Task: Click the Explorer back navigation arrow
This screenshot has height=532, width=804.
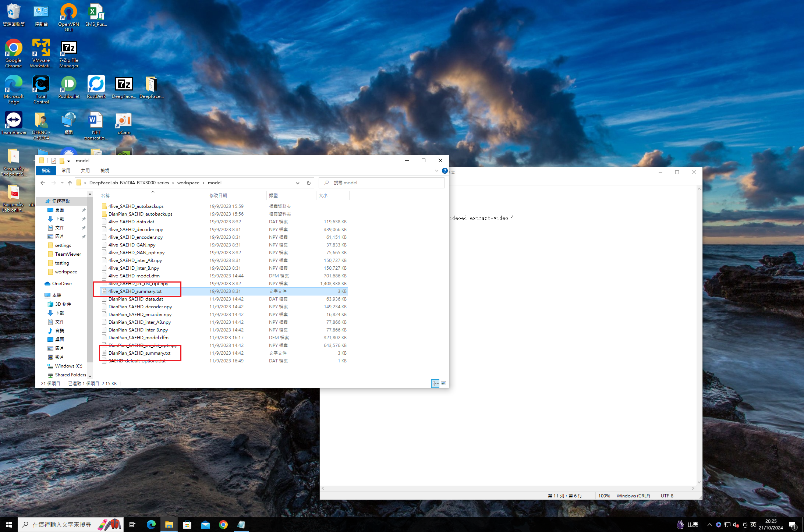Action: (x=43, y=183)
